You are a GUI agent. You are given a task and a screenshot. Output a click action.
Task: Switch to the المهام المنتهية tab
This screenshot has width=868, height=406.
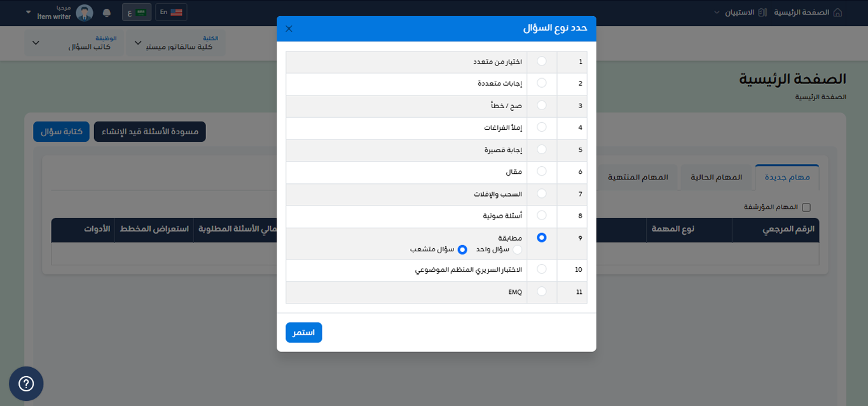point(638,177)
